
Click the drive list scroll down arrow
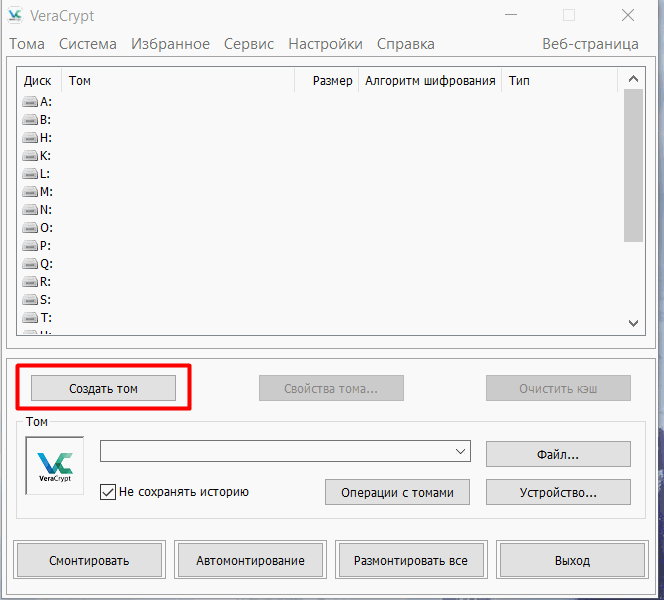pyautogui.click(x=633, y=324)
